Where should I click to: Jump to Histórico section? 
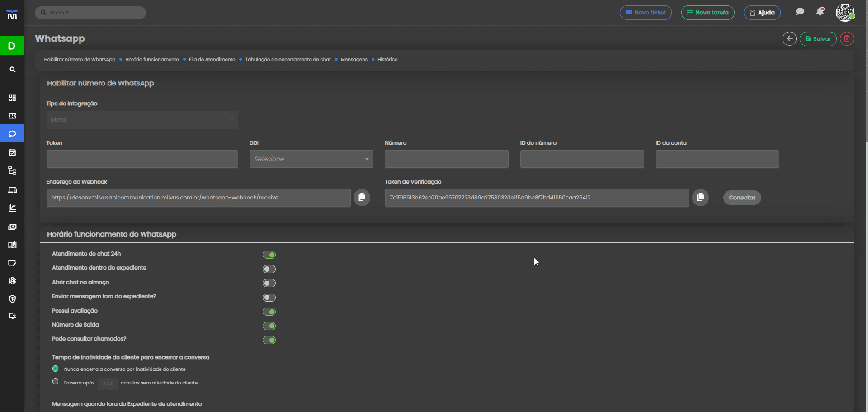[x=387, y=60]
